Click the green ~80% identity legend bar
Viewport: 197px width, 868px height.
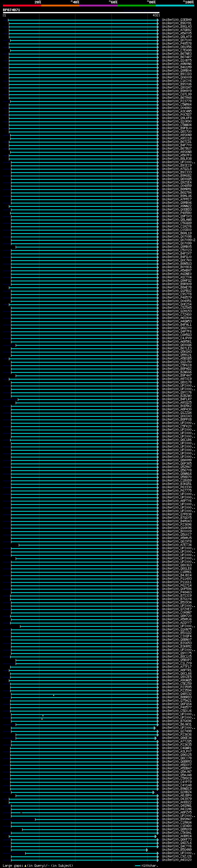coord(137,6)
